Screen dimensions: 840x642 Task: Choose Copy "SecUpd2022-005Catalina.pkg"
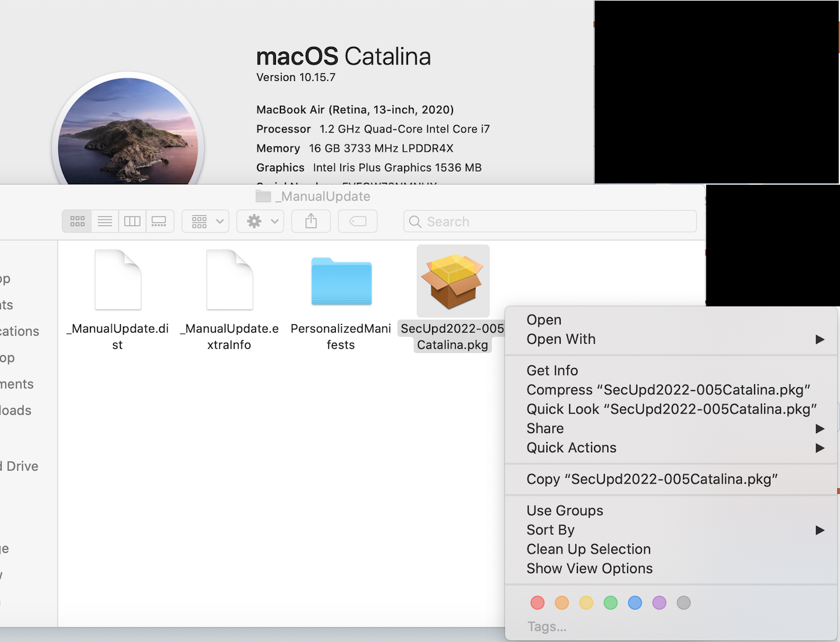pyautogui.click(x=671, y=479)
